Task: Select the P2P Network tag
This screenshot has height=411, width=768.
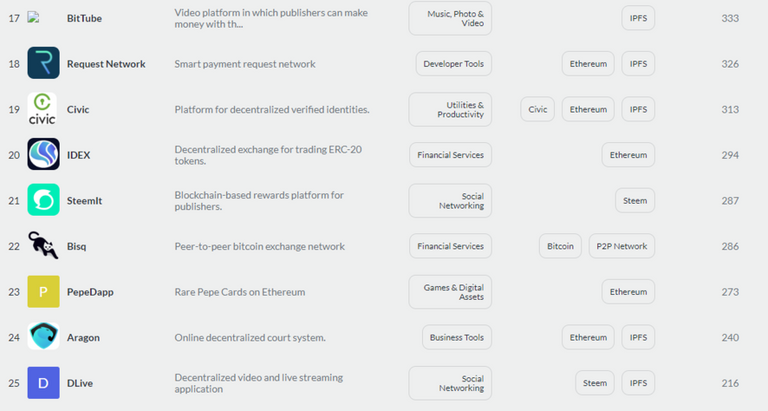Action: [x=621, y=246]
